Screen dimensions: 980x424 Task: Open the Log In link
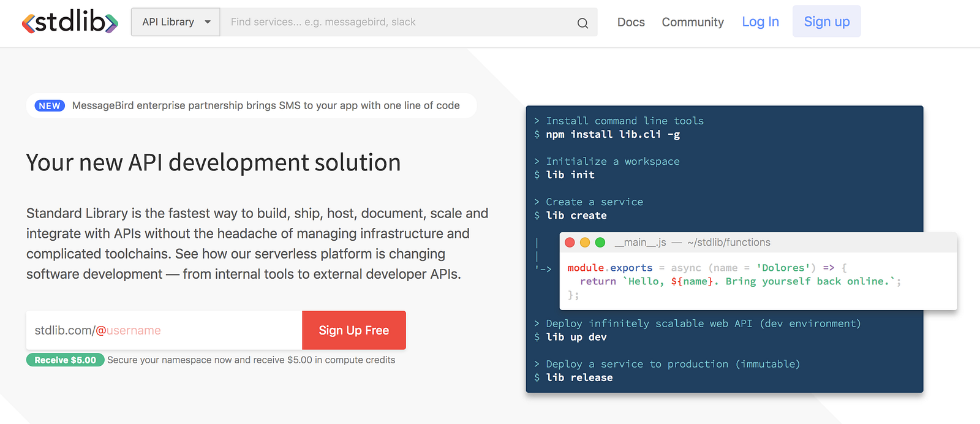click(760, 22)
